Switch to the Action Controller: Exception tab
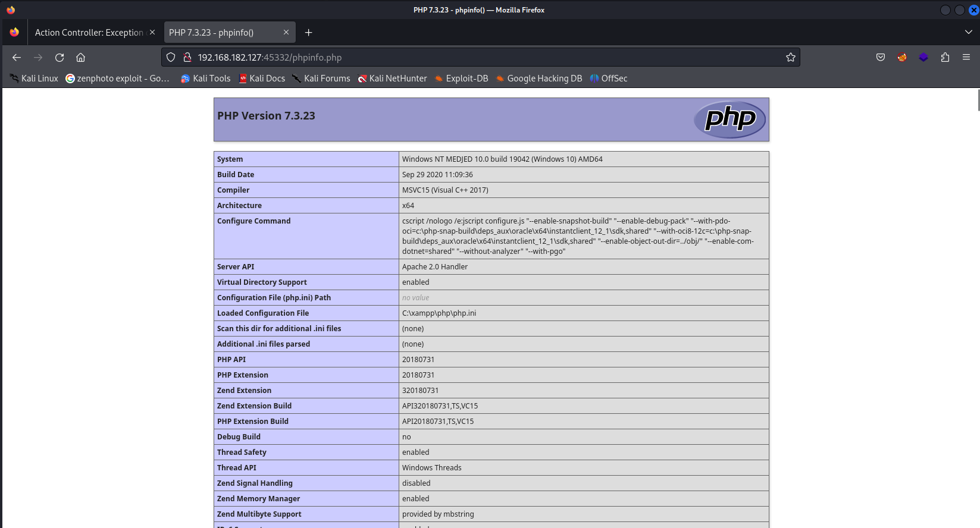Viewport: 980px width, 528px height. click(89, 33)
